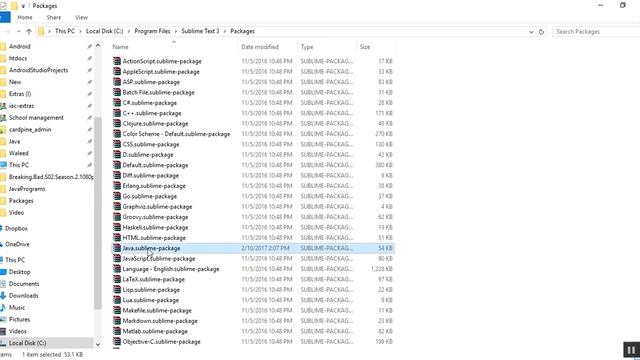Click the Clojure.sublime-package file icon
Viewport: 640px width, 360px height.
click(117, 123)
